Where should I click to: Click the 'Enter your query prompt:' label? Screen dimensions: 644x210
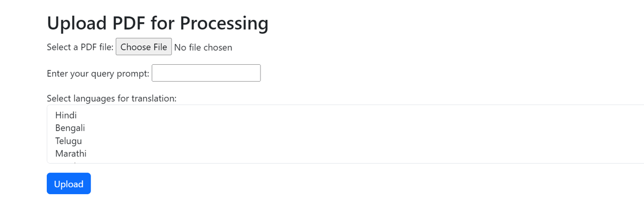(98, 73)
